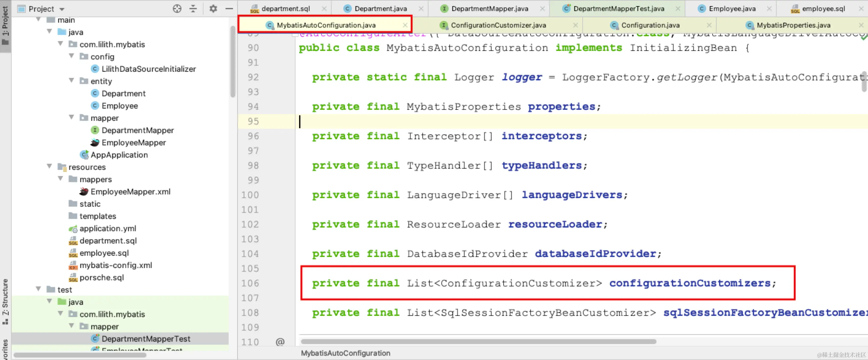Image resolution: width=868 pixels, height=360 pixels.
Task: Switch to the DepartmentMapper.java tab
Action: point(489,8)
